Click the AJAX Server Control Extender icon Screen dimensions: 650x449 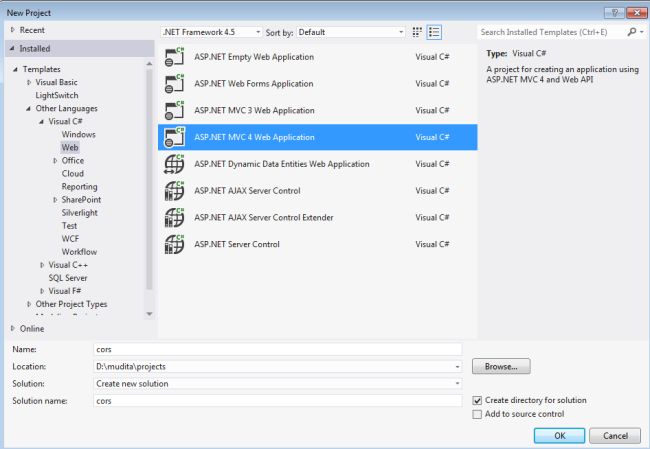[x=174, y=218]
